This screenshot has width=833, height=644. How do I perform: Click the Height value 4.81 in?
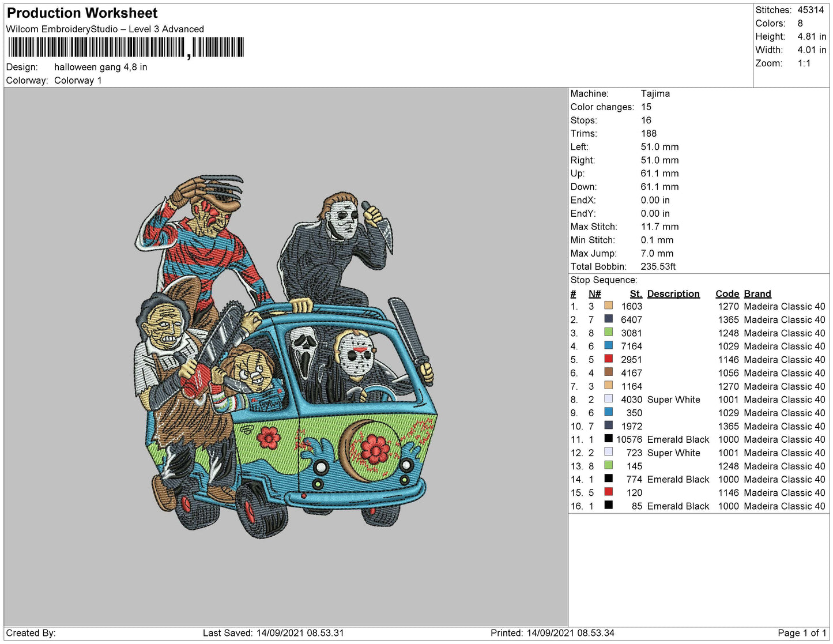tap(812, 36)
